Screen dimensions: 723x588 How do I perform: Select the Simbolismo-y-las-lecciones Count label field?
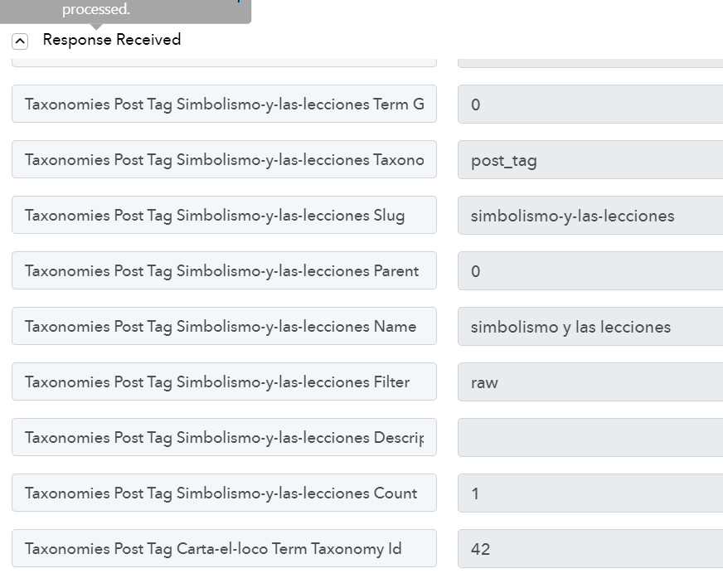pyautogui.click(x=224, y=493)
